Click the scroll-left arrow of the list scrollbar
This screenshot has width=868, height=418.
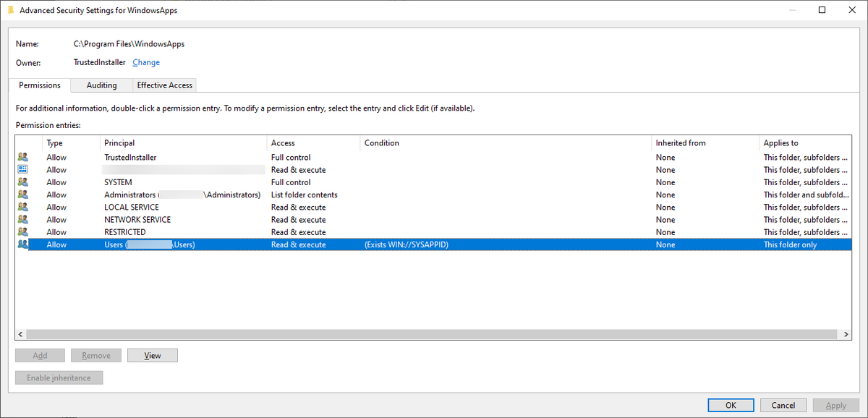21,334
